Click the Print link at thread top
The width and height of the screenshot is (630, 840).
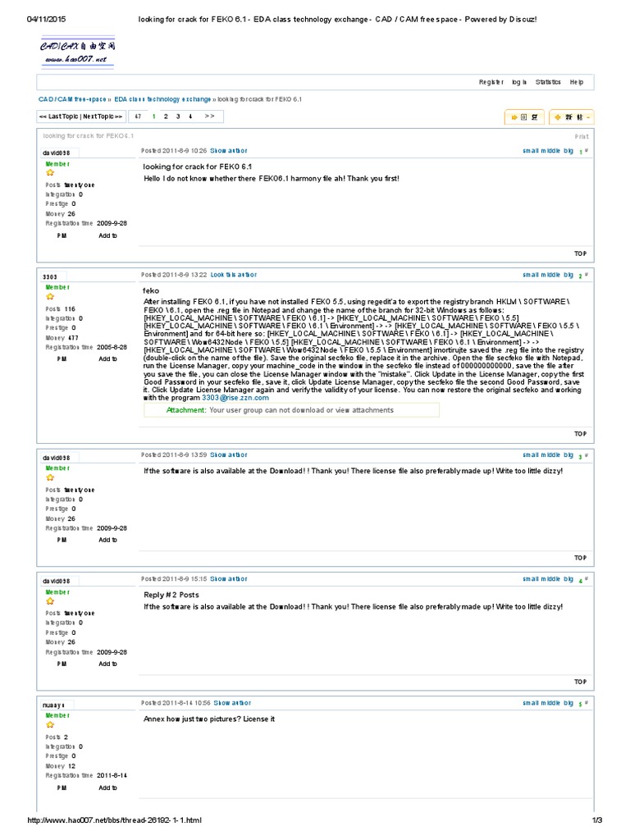pyautogui.click(x=582, y=137)
